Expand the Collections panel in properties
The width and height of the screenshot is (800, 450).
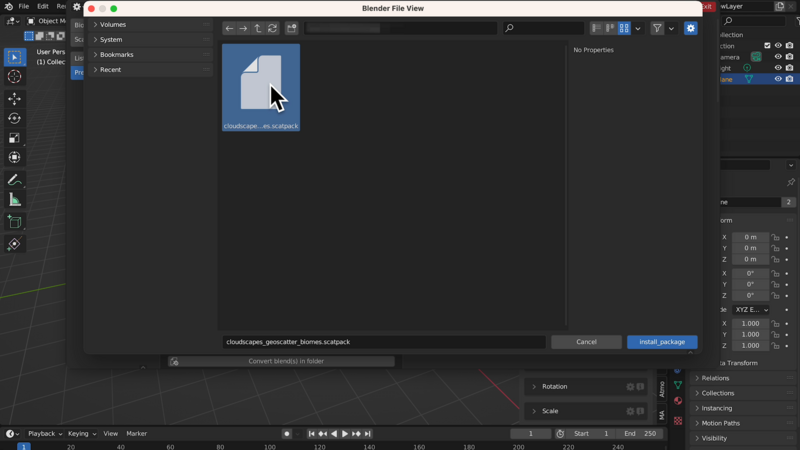744,393
